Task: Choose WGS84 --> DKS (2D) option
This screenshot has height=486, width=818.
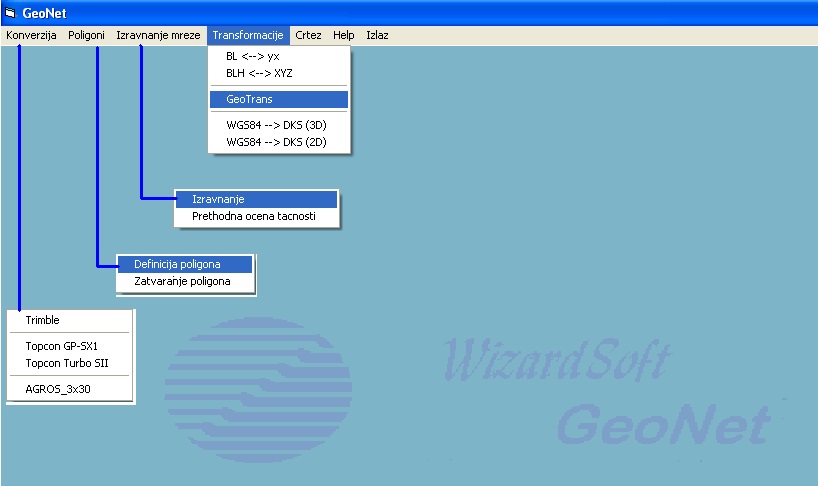Action: click(x=275, y=142)
